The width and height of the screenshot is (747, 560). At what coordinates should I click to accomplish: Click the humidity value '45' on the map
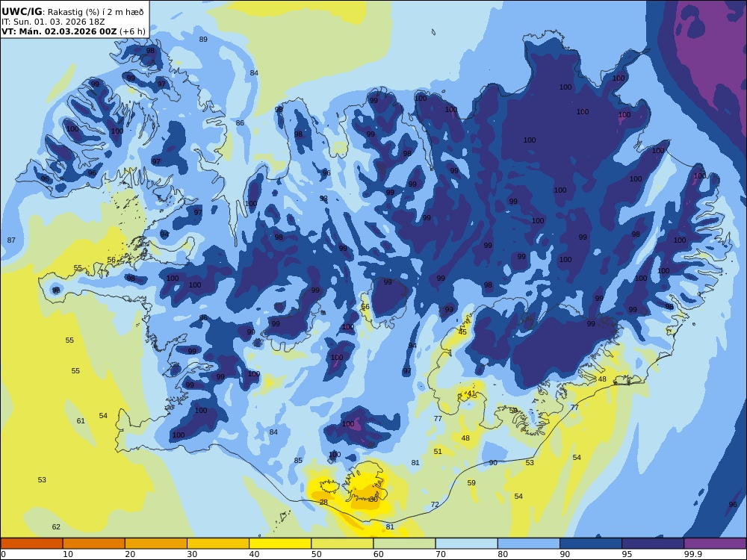(x=462, y=332)
